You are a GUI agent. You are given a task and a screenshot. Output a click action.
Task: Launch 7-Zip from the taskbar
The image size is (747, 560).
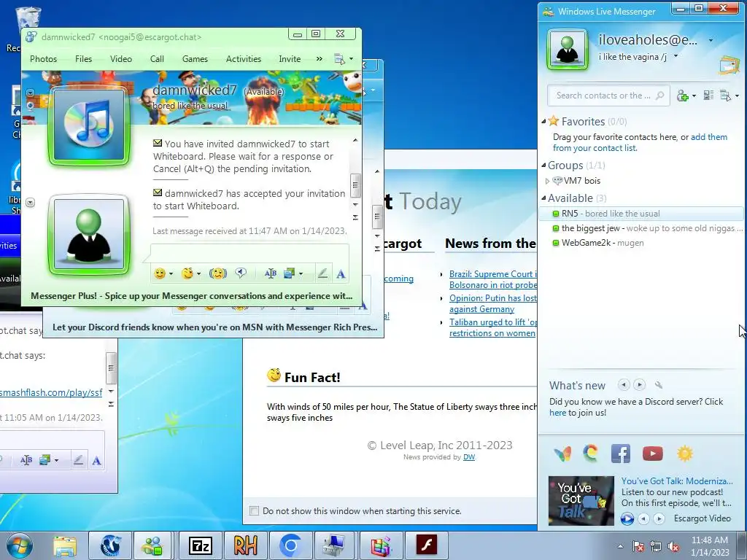(201, 545)
